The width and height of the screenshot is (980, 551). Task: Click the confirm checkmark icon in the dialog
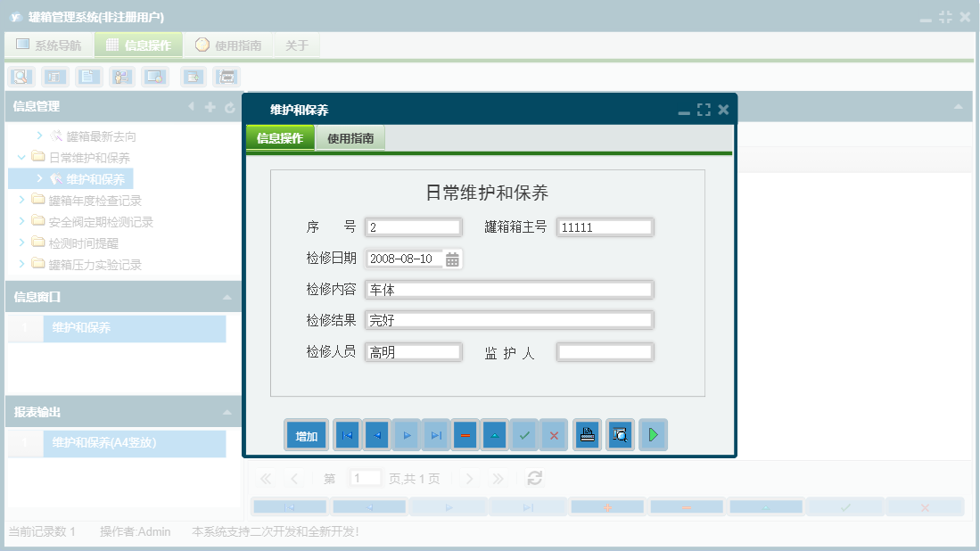click(523, 435)
